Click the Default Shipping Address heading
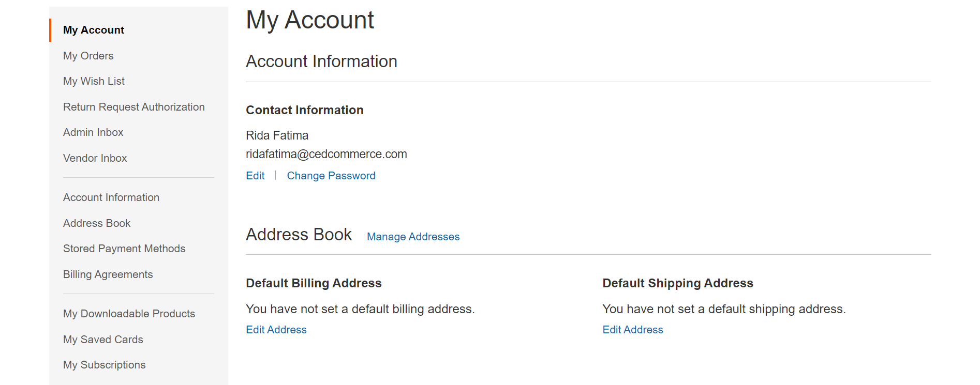Image resolution: width=980 pixels, height=385 pixels. (678, 283)
